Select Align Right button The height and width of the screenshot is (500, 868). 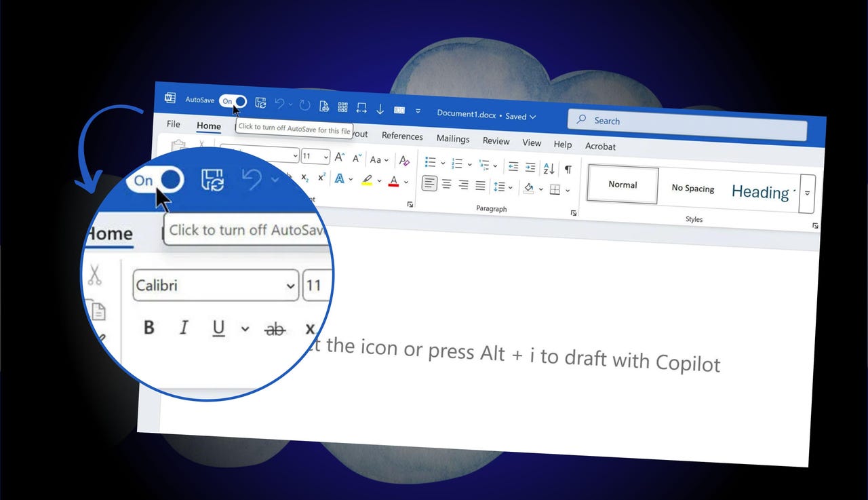tap(464, 185)
